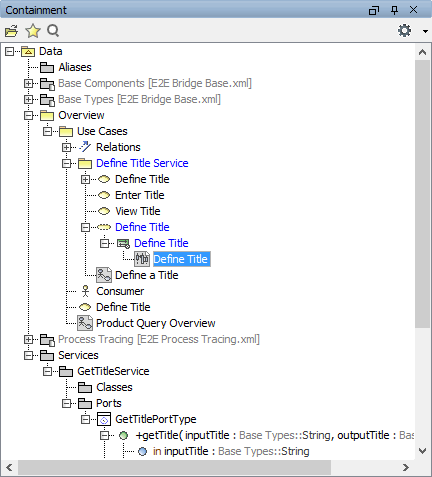Click the highlighted Define Title activity diagram icon

coord(142,259)
